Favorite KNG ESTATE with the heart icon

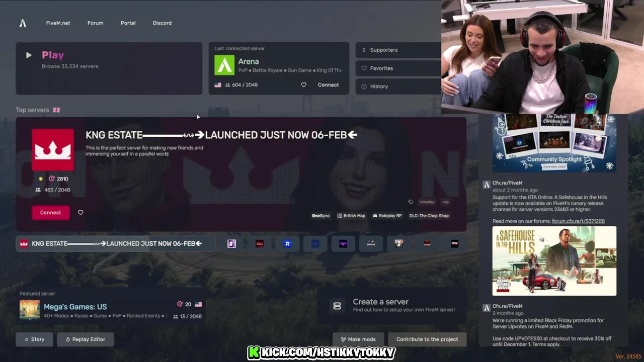tap(80, 213)
